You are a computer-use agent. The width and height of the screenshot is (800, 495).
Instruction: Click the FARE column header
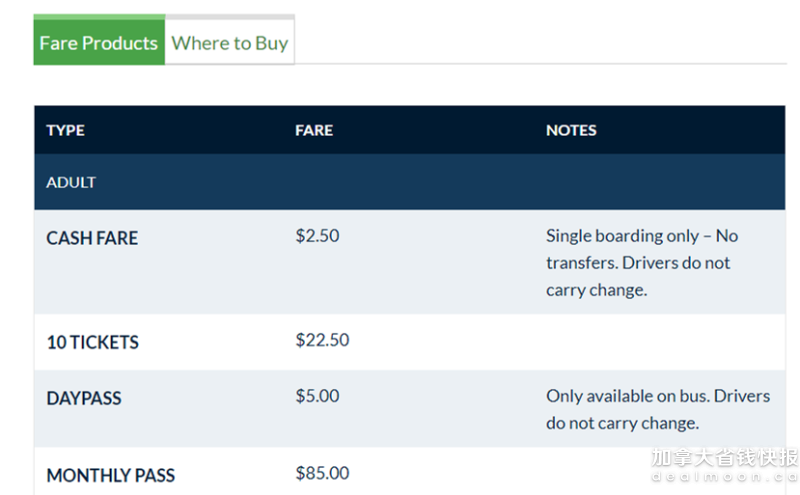point(314,130)
